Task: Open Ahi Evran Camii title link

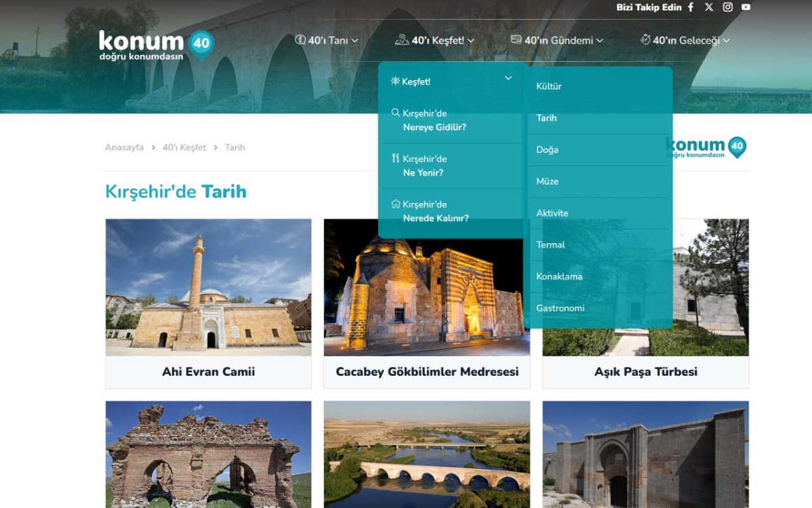Action: [208, 372]
